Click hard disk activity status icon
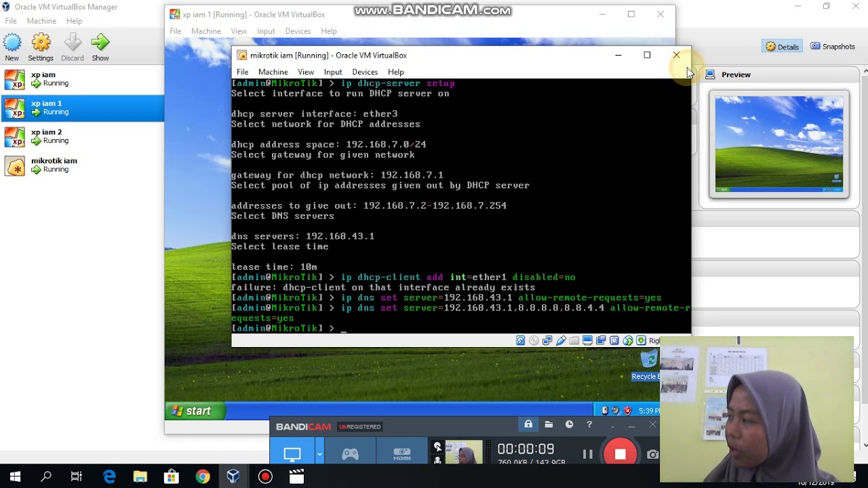The image size is (868, 488). [520, 341]
